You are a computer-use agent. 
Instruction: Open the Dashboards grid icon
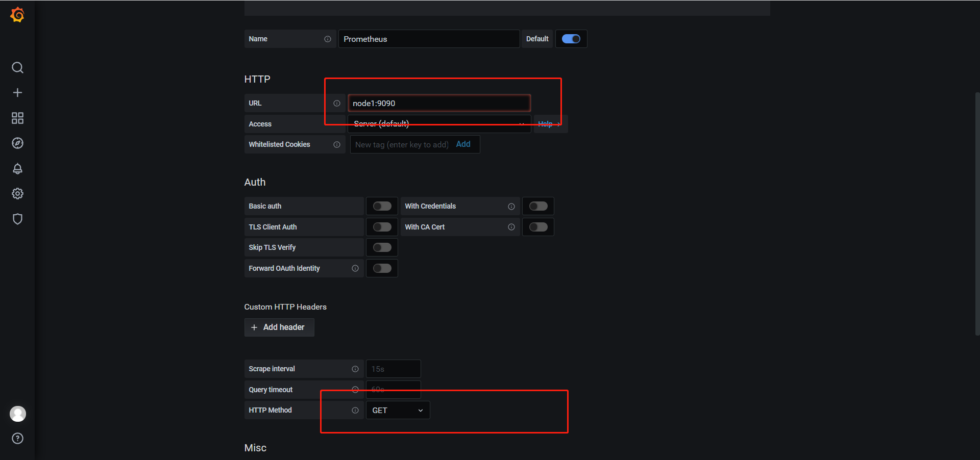17,118
